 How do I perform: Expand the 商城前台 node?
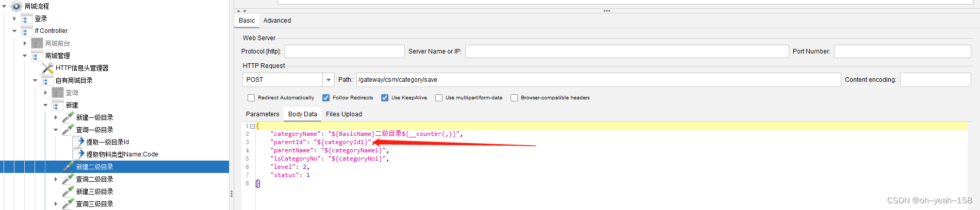click(25, 43)
